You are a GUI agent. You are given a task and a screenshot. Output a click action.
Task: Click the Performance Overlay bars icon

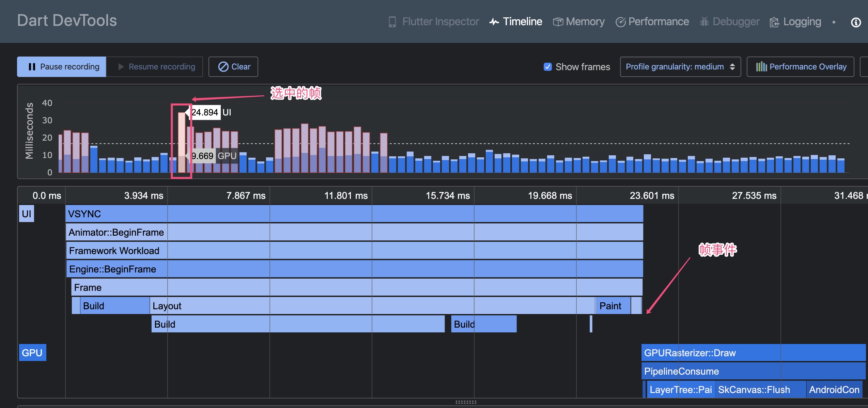(761, 67)
